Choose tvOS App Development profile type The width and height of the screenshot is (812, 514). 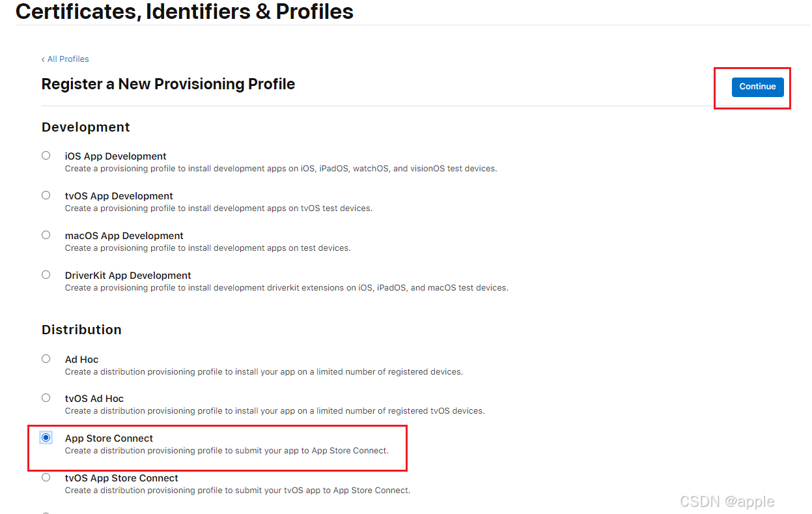[46, 195]
